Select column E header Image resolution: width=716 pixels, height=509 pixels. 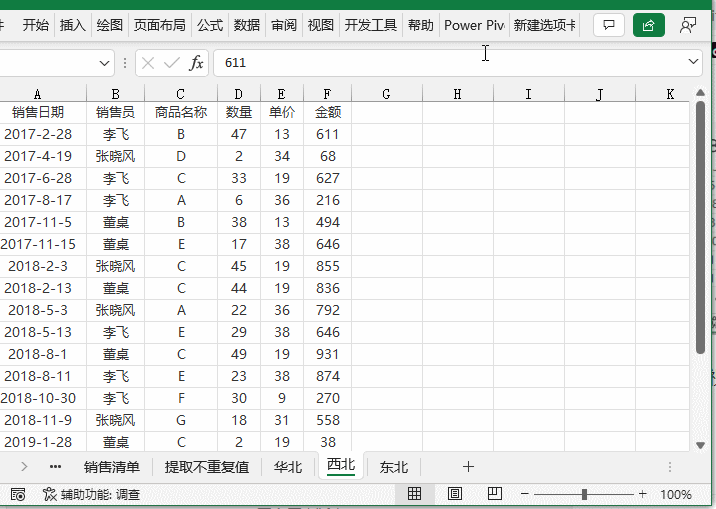click(x=282, y=94)
